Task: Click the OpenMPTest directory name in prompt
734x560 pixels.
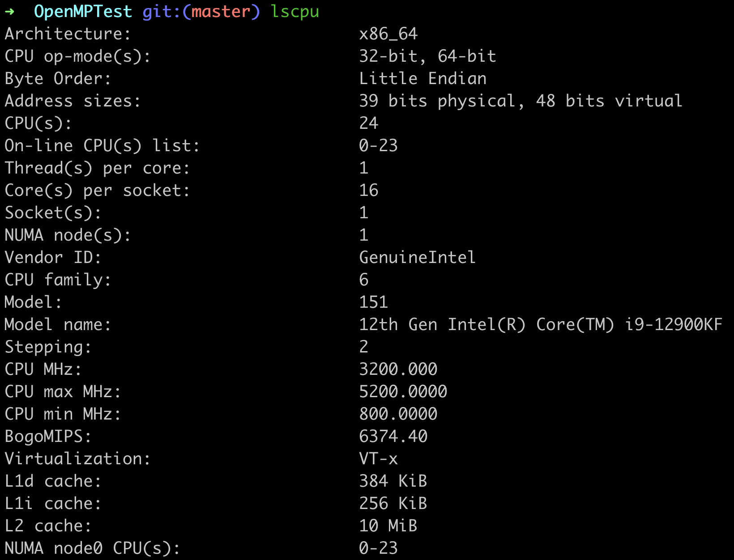Action: [83, 12]
